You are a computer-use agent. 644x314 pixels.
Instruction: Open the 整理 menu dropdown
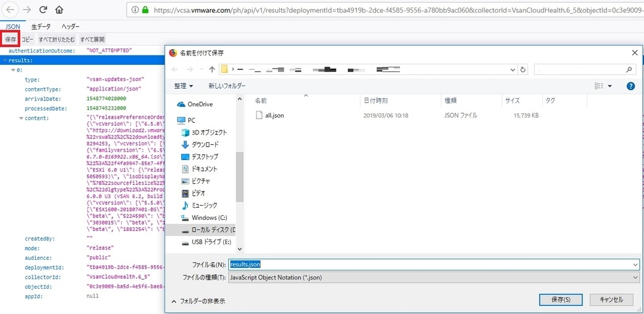[184, 86]
